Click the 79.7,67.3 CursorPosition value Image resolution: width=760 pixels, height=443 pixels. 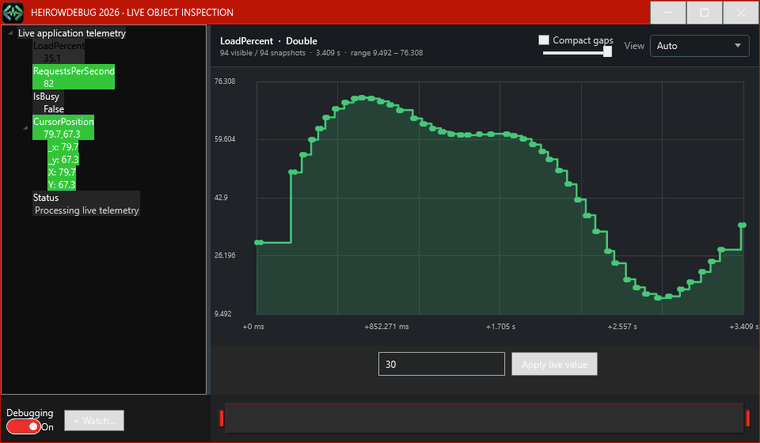62,134
